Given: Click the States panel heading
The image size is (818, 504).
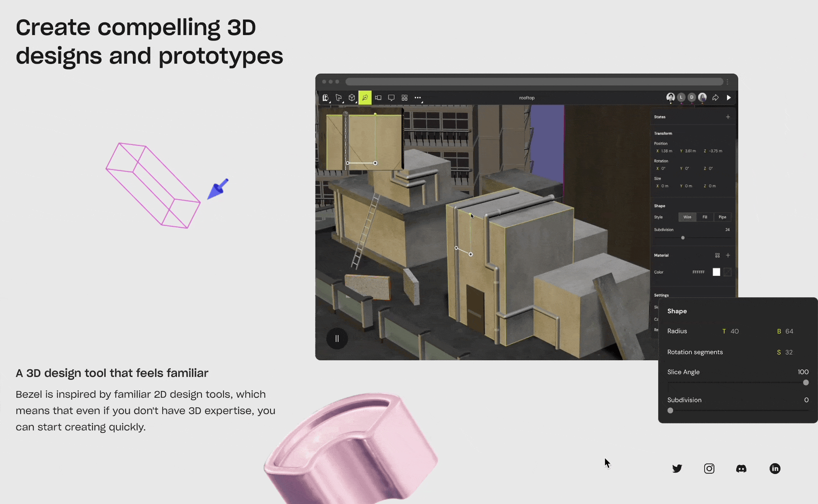Looking at the screenshot, I should [660, 117].
